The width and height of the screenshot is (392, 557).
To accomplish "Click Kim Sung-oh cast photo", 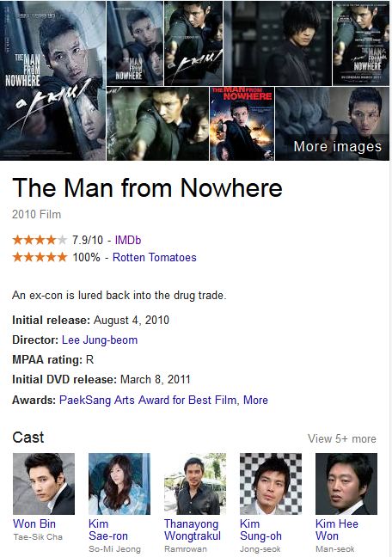I will pos(271,484).
